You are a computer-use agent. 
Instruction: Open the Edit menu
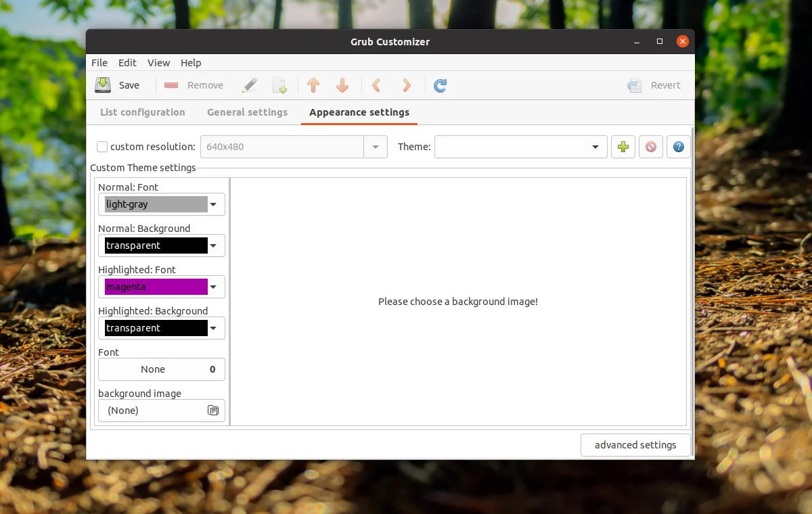point(127,63)
